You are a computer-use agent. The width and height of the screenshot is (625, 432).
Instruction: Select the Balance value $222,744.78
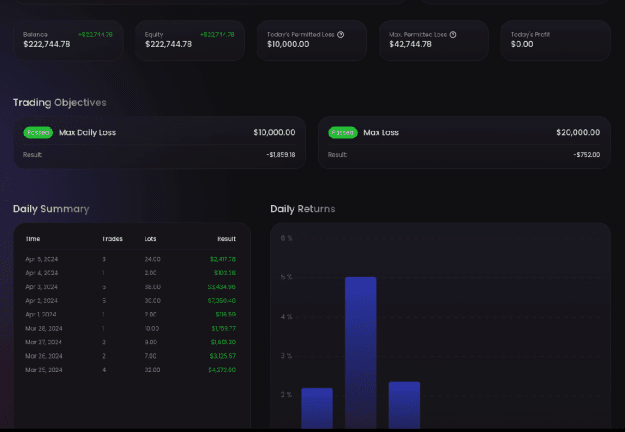point(47,44)
